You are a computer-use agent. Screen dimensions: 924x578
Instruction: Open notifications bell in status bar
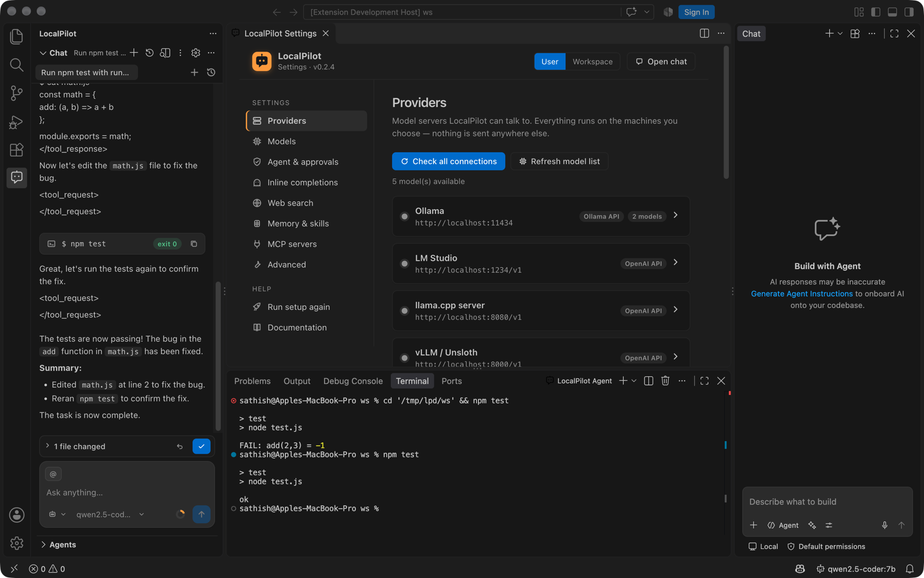[910, 569]
